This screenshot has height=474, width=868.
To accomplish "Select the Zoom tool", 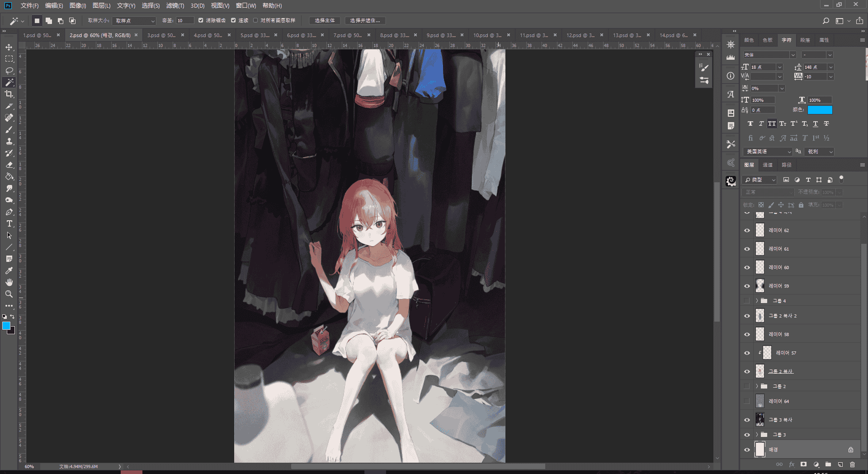I will (x=9, y=294).
